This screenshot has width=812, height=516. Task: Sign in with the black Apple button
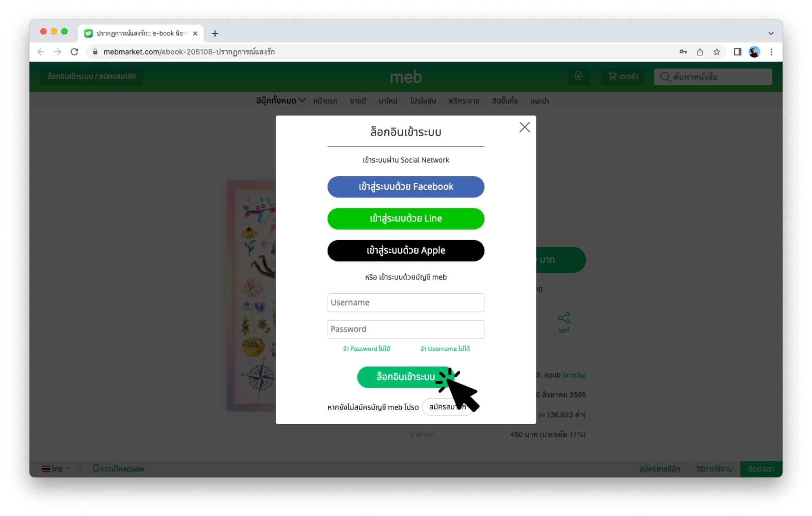[406, 251]
